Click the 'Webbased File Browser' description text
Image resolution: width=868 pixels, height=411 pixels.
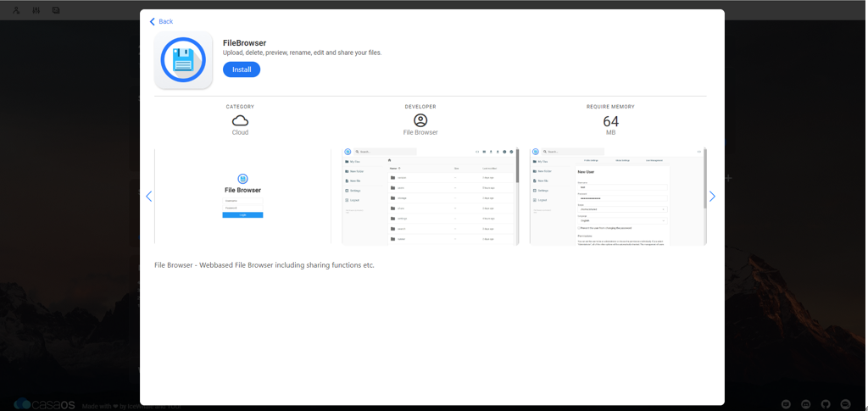264,265
